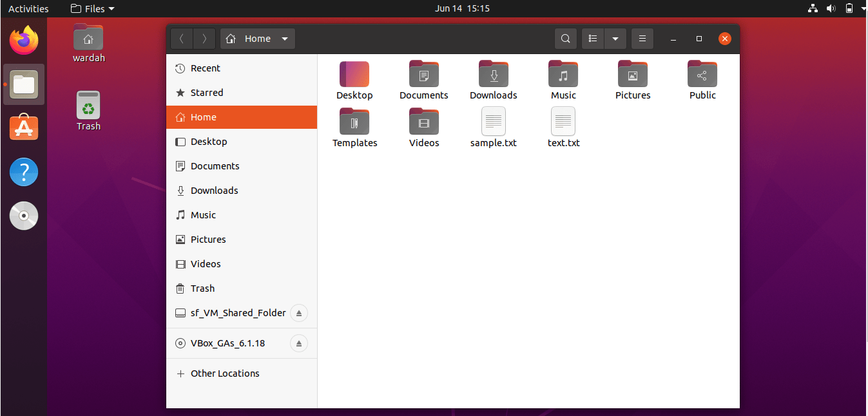Click Activities in the top-left corner

pyautogui.click(x=28, y=8)
